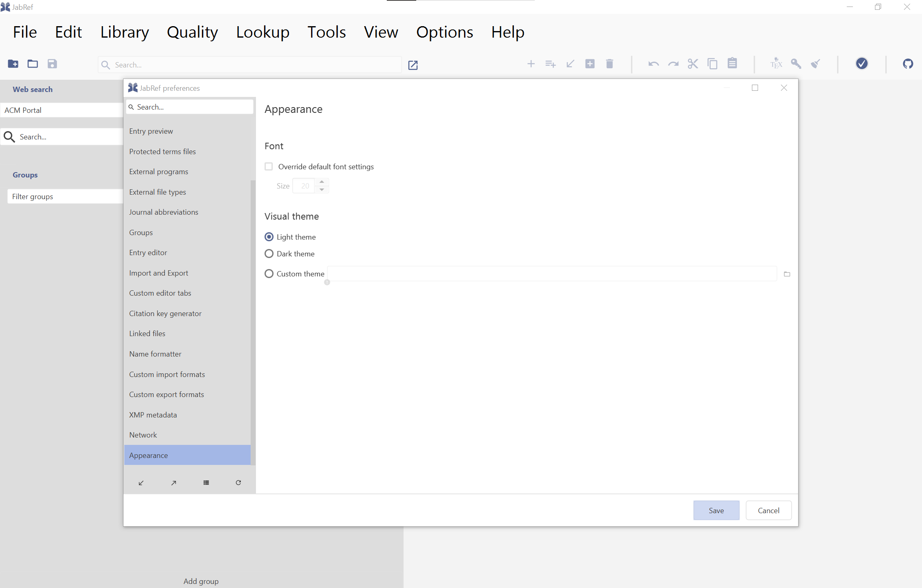Open the Tools menu

pos(326,32)
